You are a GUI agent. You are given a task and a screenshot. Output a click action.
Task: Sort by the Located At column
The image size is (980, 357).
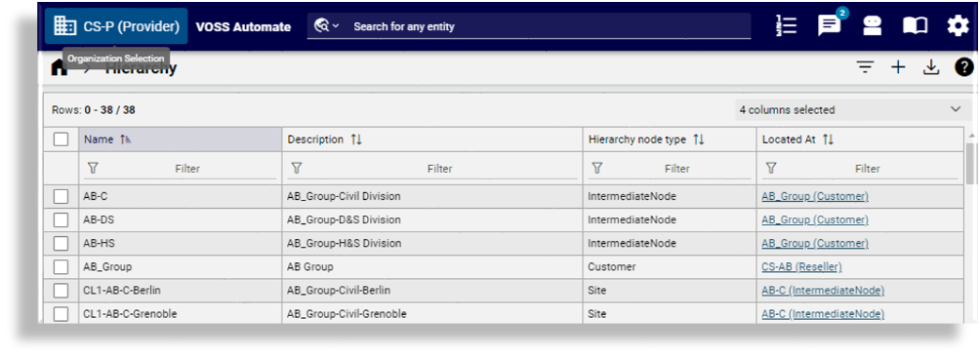click(x=860, y=139)
